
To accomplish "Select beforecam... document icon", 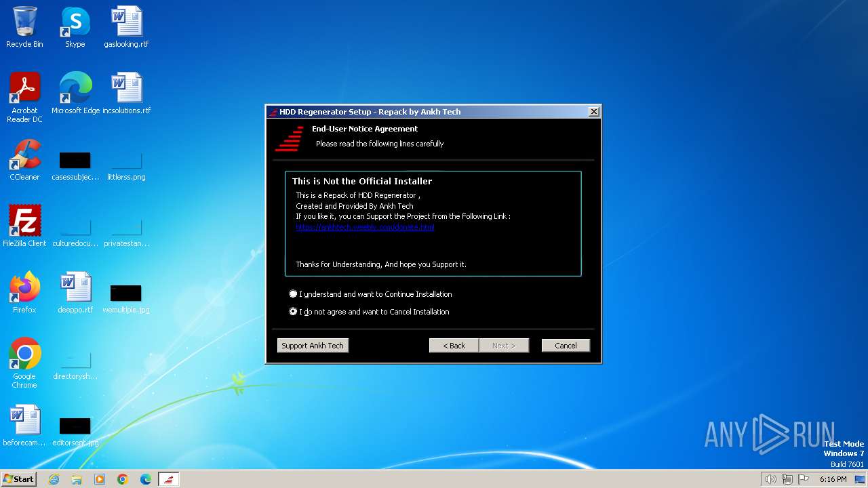I will 24,425.
